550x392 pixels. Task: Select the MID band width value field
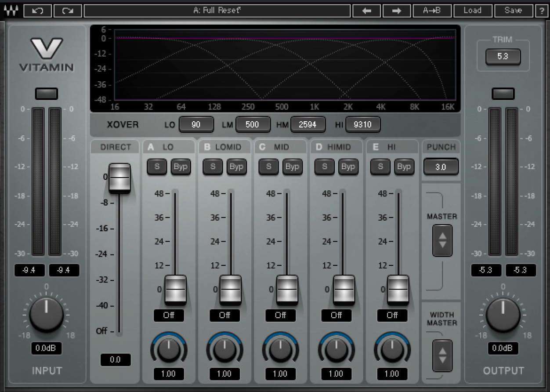(280, 374)
